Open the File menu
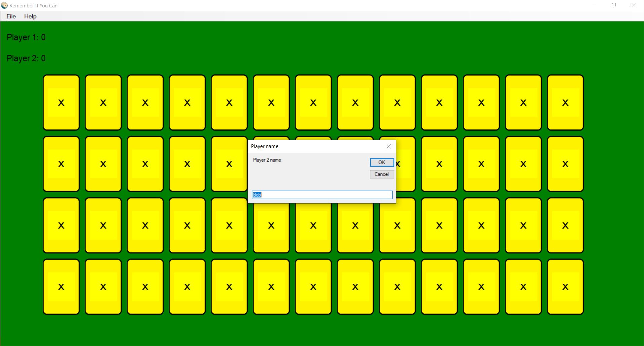This screenshot has height=346, width=644. [x=11, y=16]
